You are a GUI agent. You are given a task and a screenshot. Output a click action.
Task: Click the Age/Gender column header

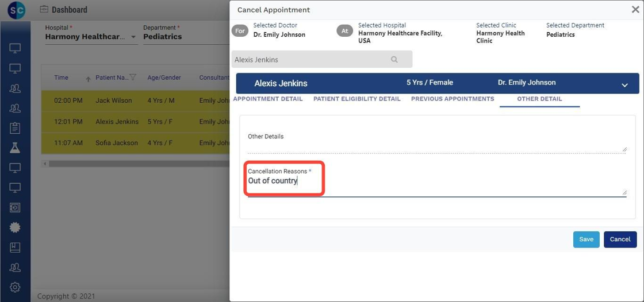click(164, 78)
